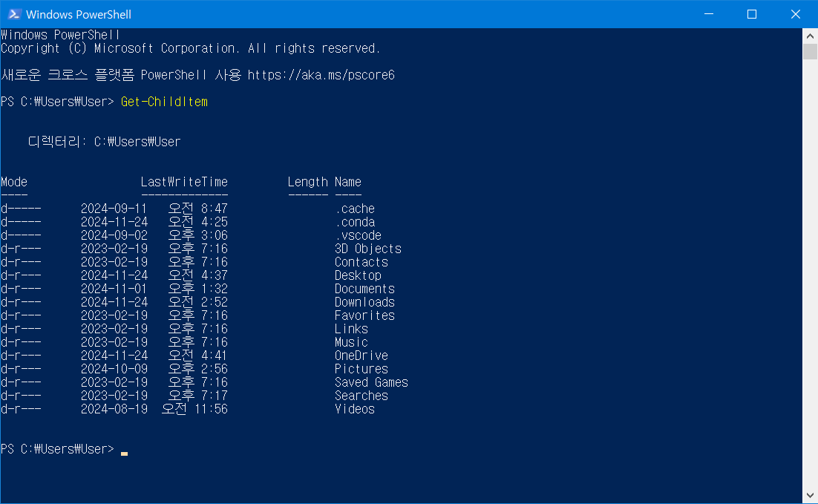Viewport: 818px width, 504px height.
Task: Click the Windows PowerShell title bar text
Action: pos(79,15)
